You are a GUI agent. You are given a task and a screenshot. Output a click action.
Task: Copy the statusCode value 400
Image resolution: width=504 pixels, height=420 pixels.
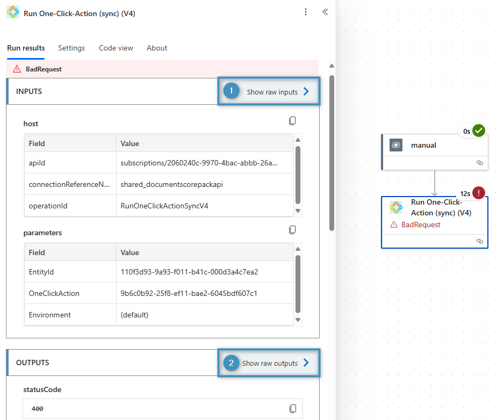[292, 409]
